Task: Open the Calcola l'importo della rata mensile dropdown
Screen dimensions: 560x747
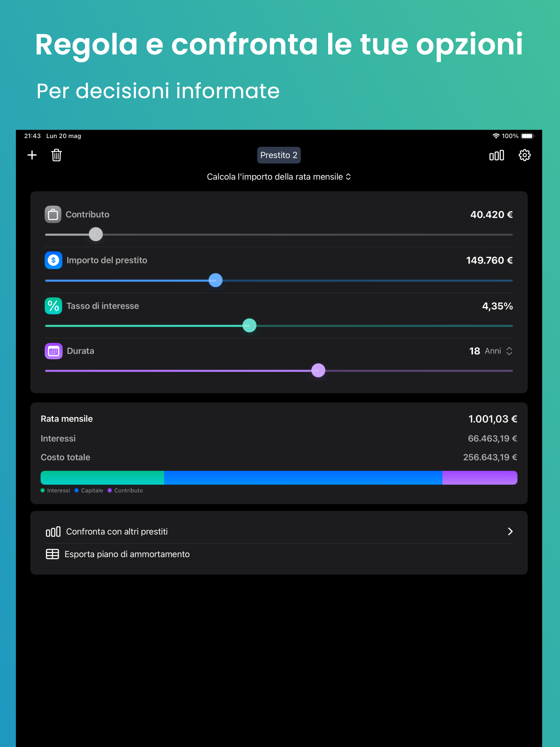Action: (279, 177)
